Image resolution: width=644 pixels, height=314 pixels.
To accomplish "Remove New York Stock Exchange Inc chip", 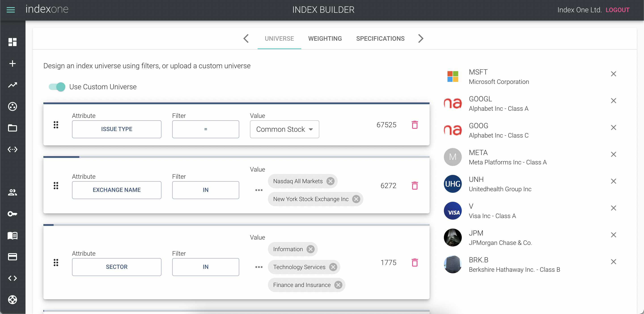I will point(356,199).
